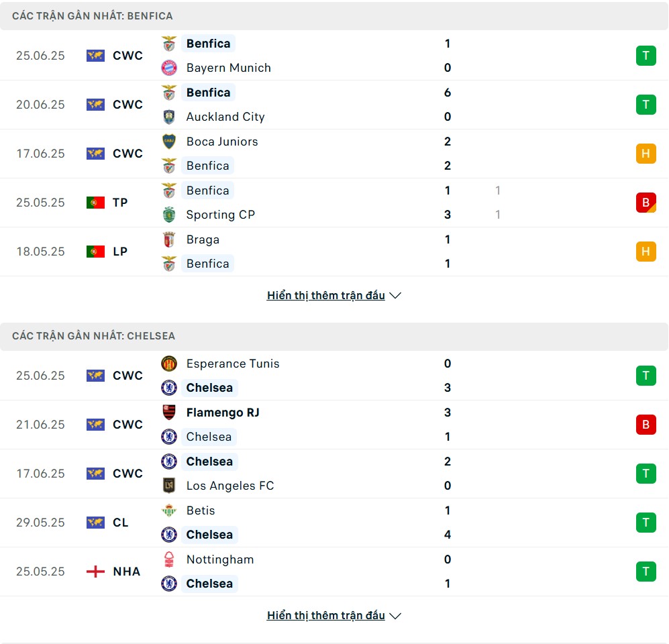Open the Betis vs Chelsea match row date

(x=40, y=523)
